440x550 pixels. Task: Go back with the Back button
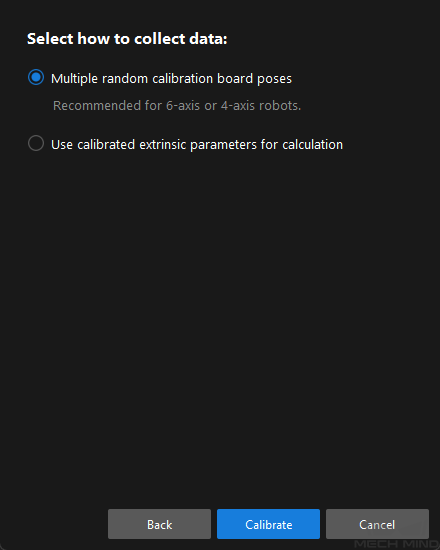click(x=159, y=524)
